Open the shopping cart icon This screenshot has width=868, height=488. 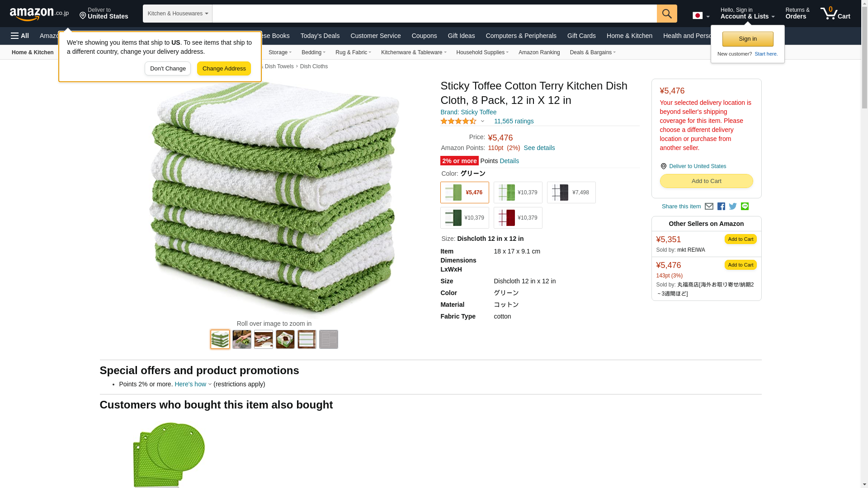[x=835, y=14]
